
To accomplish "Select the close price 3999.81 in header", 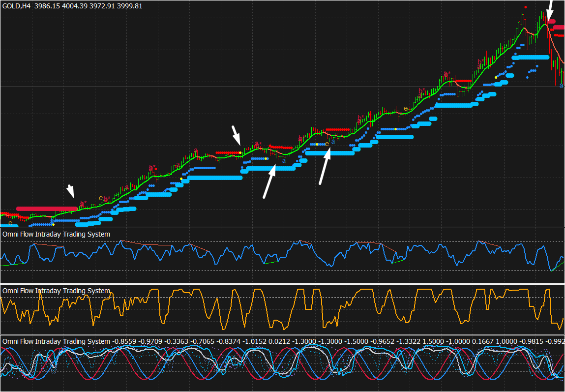I will point(130,6).
